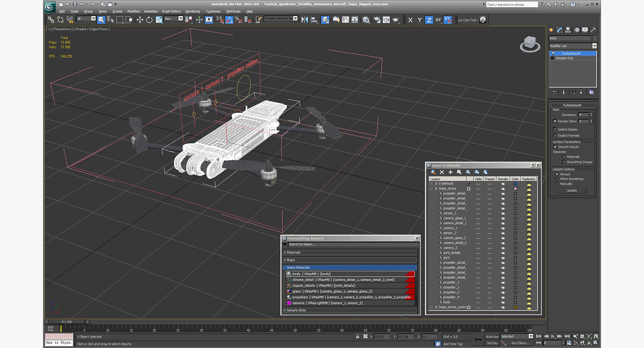This screenshot has height=348, width=644.
Task: Enable Isoline Display checkbox
Action: [555, 129]
